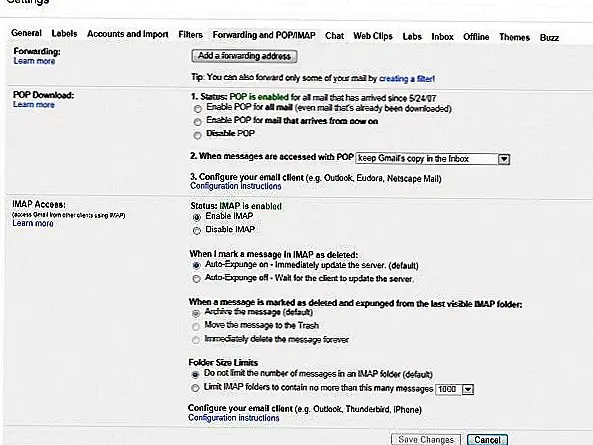Screen dimensions: 593x445
Task: Select the Disable POP radio button
Action: tap(197, 135)
